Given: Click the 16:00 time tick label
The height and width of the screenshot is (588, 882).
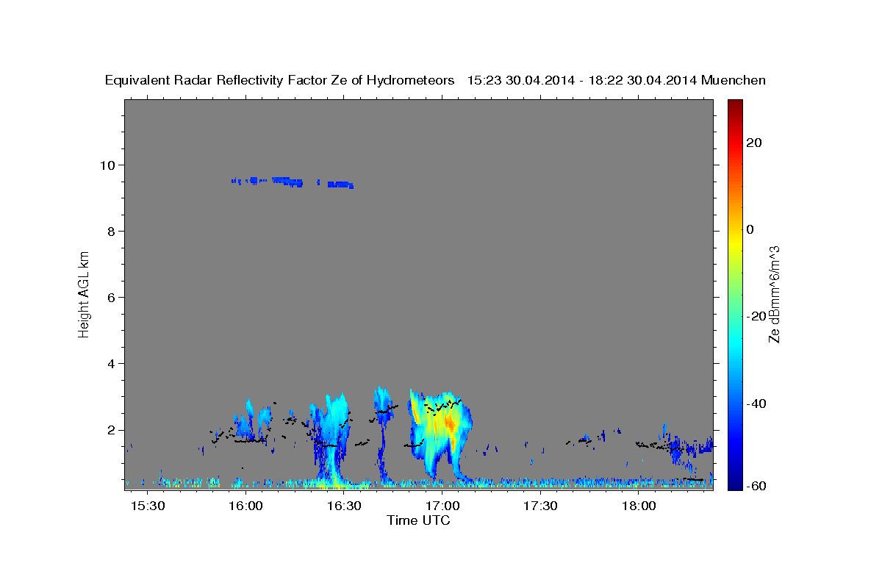Looking at the screenshot, I should click(246, 506).
